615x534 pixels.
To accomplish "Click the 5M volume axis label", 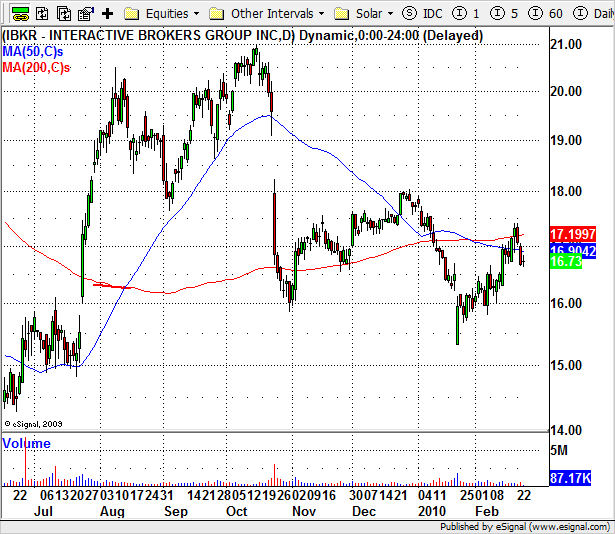I will click(x=559, y=450).
